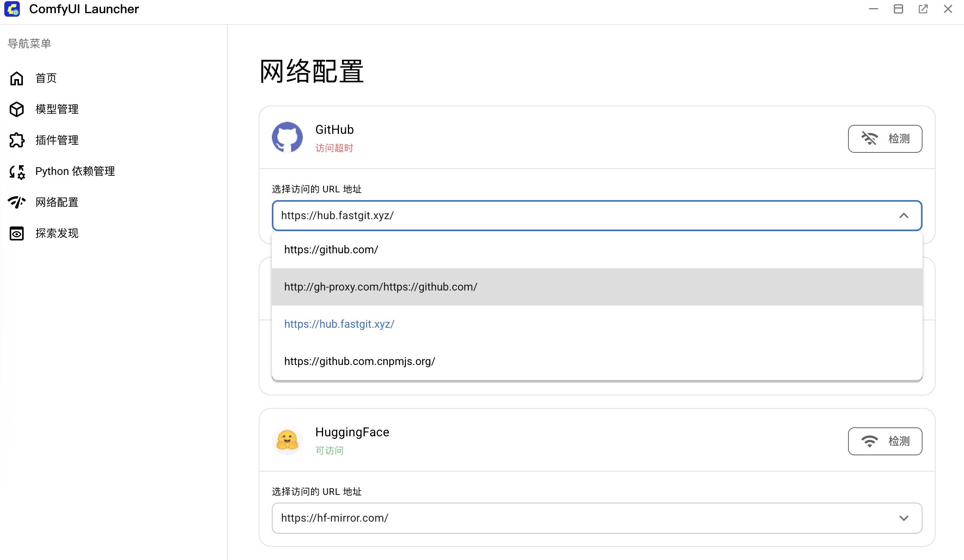This screenshot has width=964, height=560.
Task: Run the HuggingFace 检测 connectivity test
Action: pos(885,441)
